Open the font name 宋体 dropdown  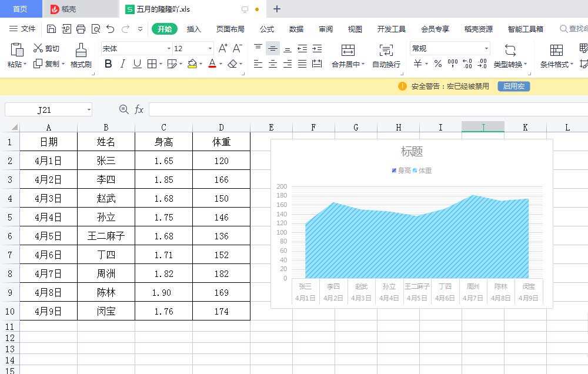pos(169,48)
